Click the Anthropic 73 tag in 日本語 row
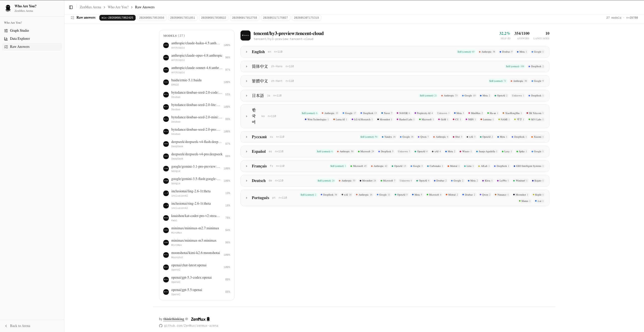This screenshot has width=644, height=332. click(449, 96)
